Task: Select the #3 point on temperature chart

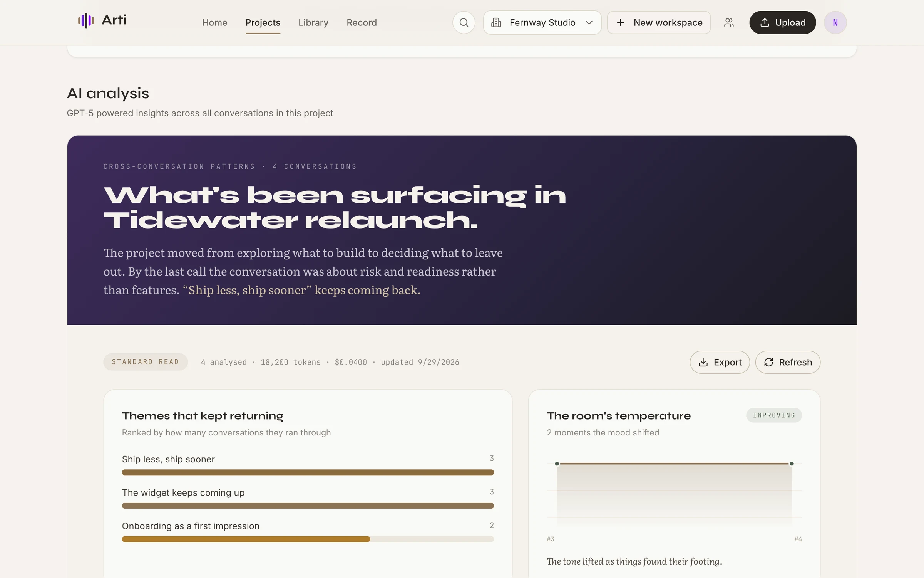Action: click(557, 464)
